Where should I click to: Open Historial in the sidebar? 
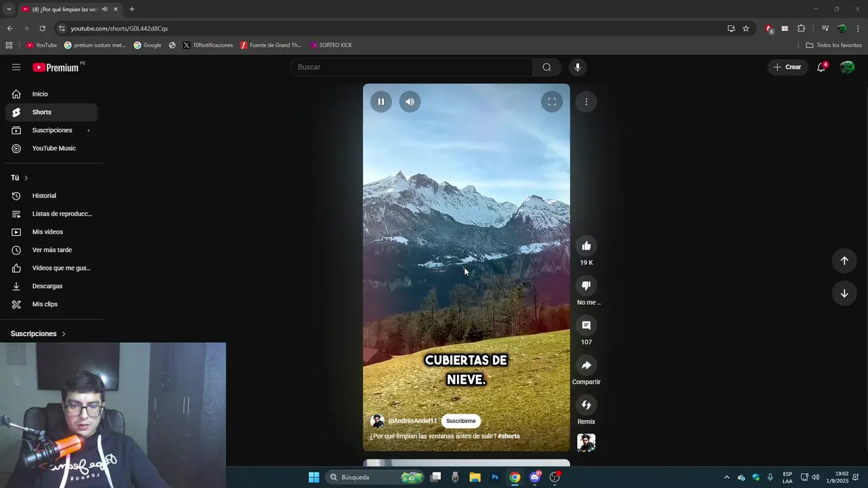pyautogui.click(x=52, y=196)
